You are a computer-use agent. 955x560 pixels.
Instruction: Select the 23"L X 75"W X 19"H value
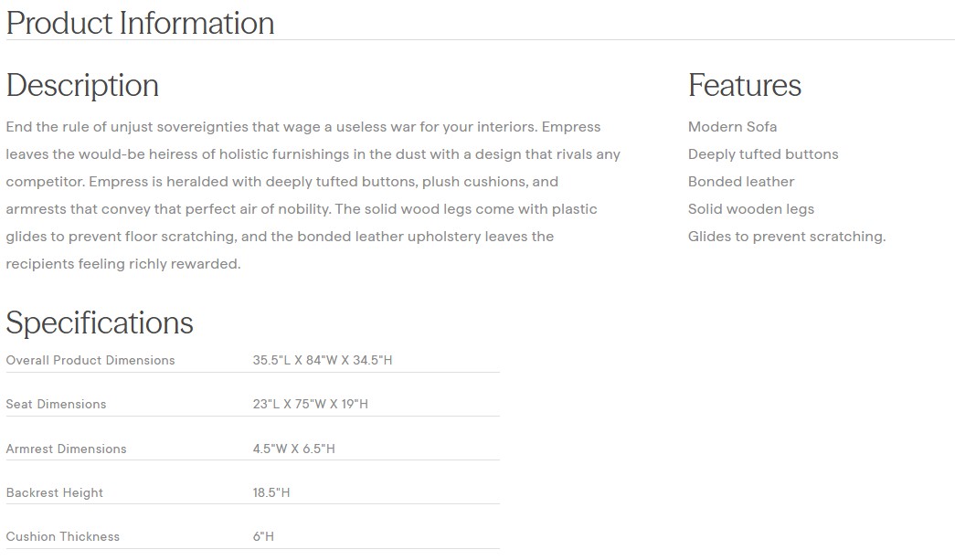click(x=310, y=404)
